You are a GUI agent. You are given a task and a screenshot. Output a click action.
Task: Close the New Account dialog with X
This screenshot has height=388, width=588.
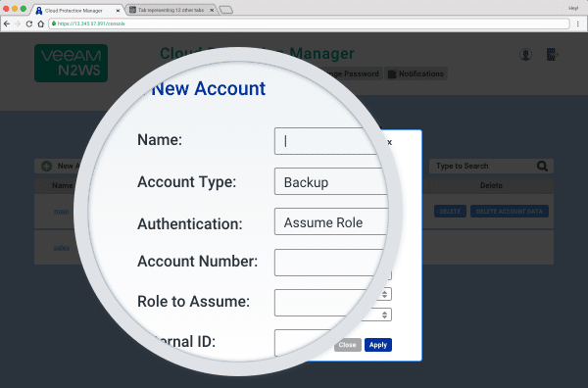389,142
